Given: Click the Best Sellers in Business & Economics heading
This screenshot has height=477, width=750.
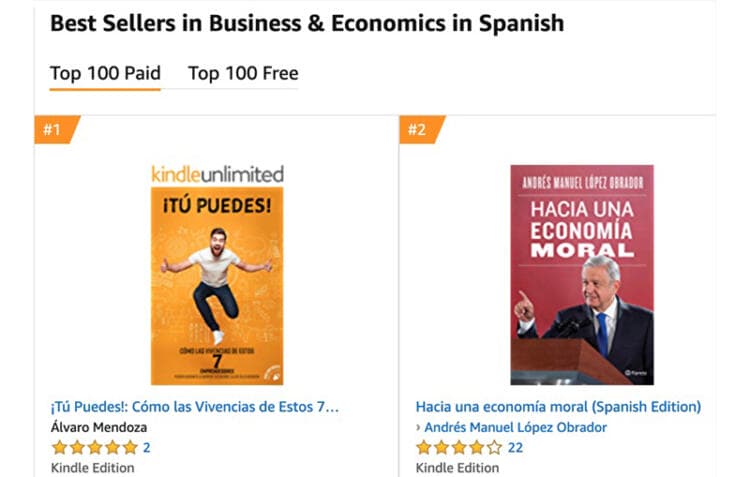Looking at the screenshot, I should tap(307, 23).
